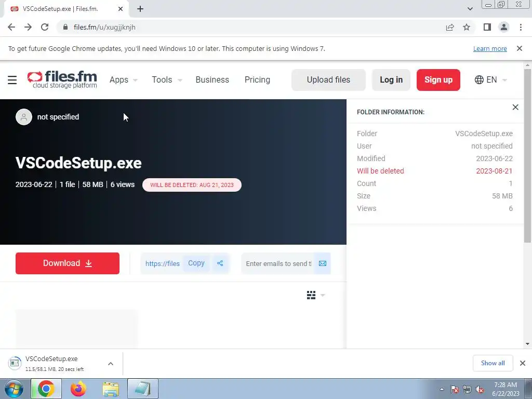Viewport: 532px width, 399px height.
Task: Select the share link URL field
Action: (162, 263)
